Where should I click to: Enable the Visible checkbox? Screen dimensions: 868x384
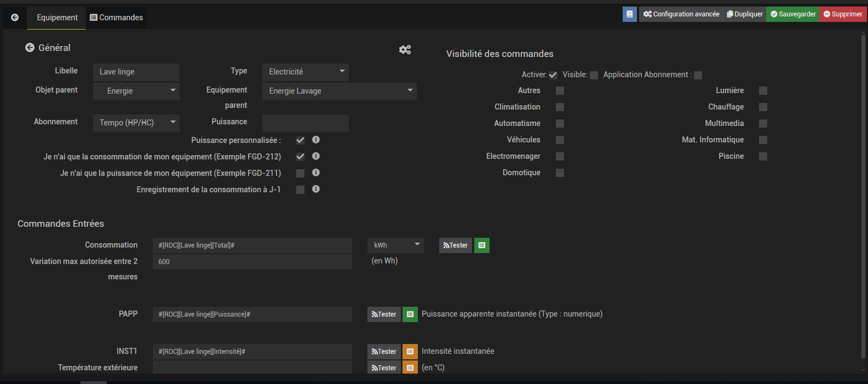[594, 75]
